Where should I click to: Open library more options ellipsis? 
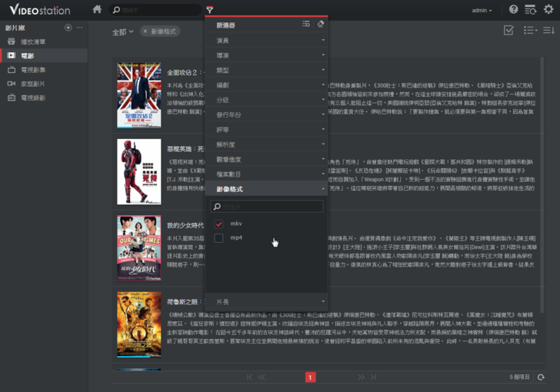pos(79,28)
